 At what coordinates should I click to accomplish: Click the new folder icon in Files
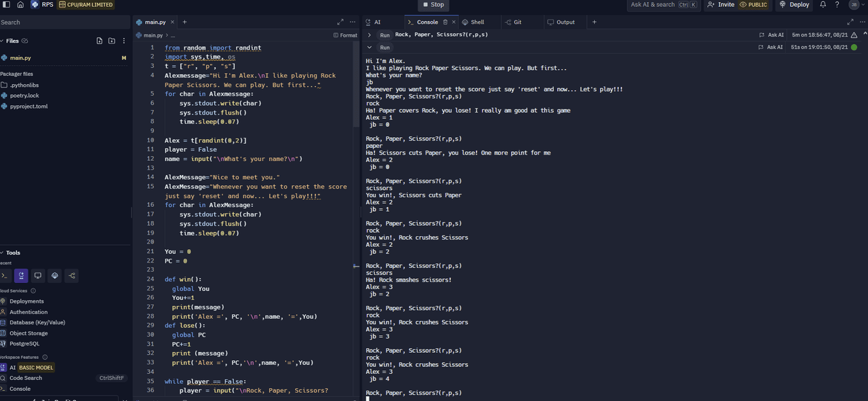click(112, 41)
